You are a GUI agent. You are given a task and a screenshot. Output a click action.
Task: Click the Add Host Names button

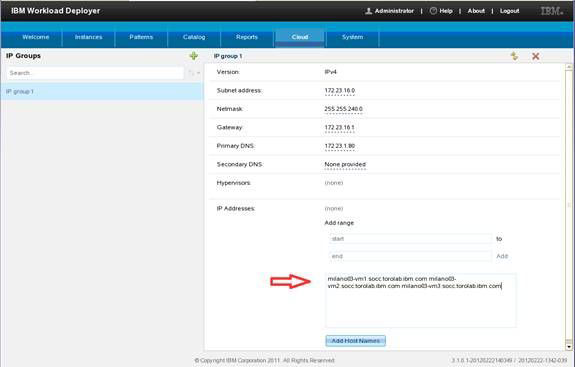click(x=355, y=341)
